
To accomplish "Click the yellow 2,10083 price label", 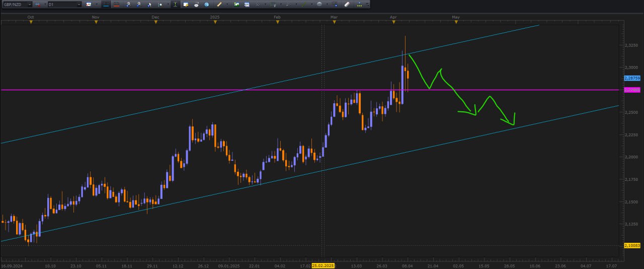I will pyautogui.click(x=632, y=245).
